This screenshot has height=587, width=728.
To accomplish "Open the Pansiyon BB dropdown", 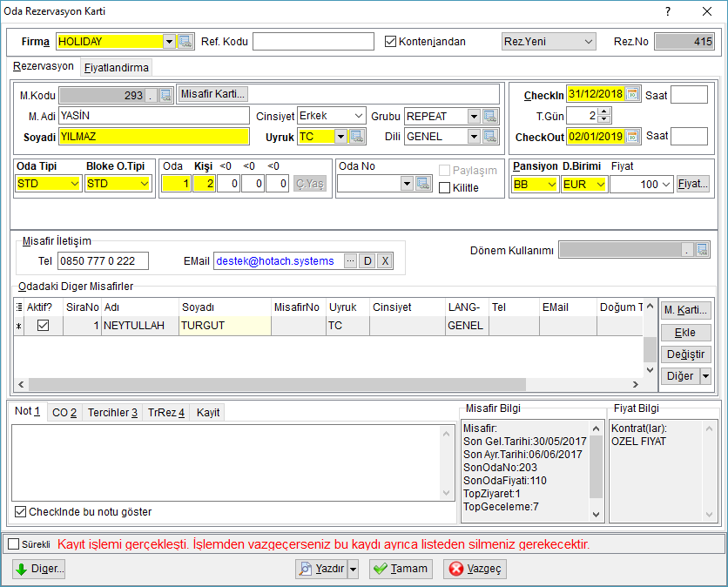I will 551,185.
